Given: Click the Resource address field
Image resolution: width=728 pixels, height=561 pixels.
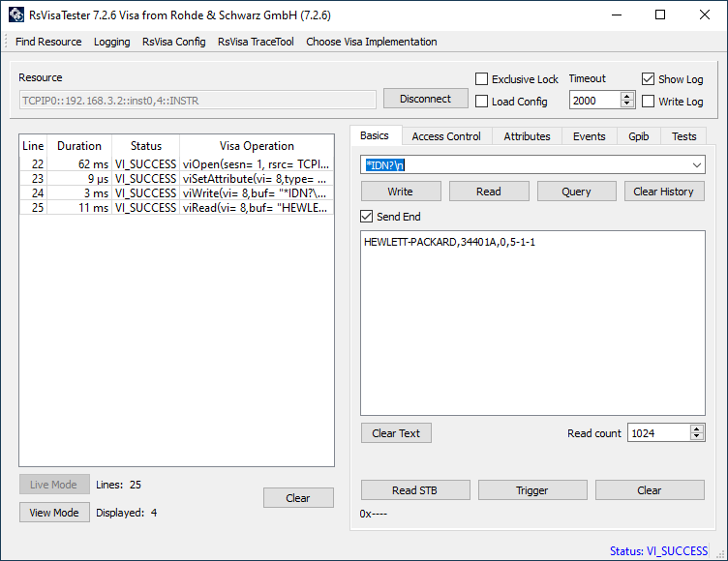Looking at the screenshot, I should (197, 101).
